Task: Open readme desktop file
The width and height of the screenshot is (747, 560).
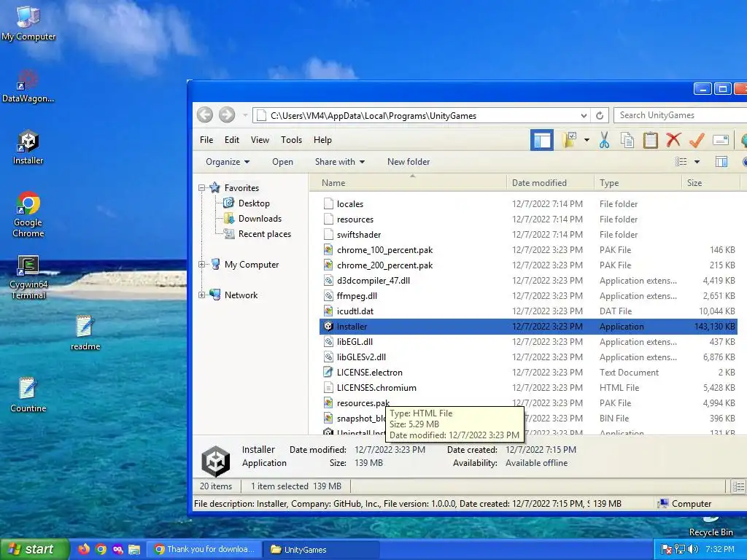Action: tap(85, 332)
